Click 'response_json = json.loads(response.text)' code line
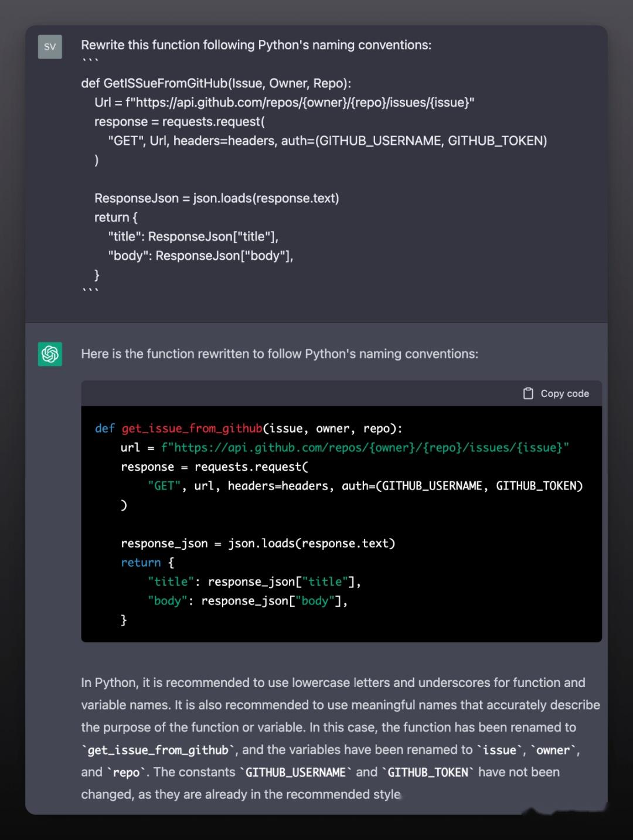 point(258,543)
